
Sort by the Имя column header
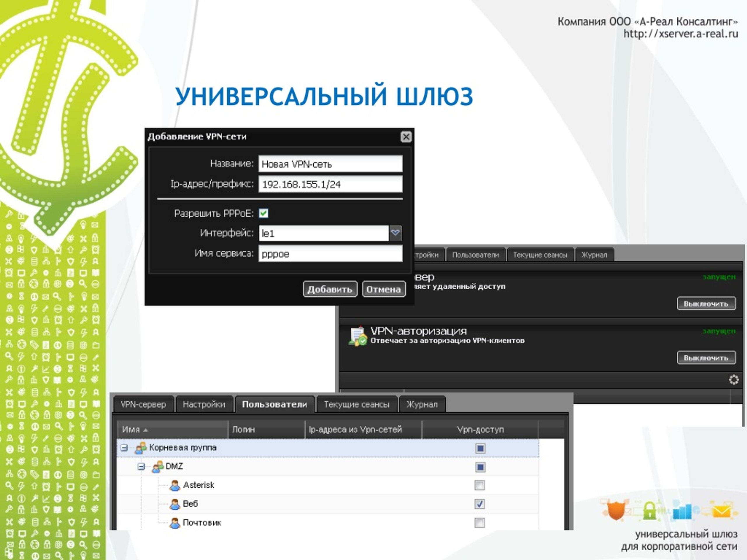(172, 429)
